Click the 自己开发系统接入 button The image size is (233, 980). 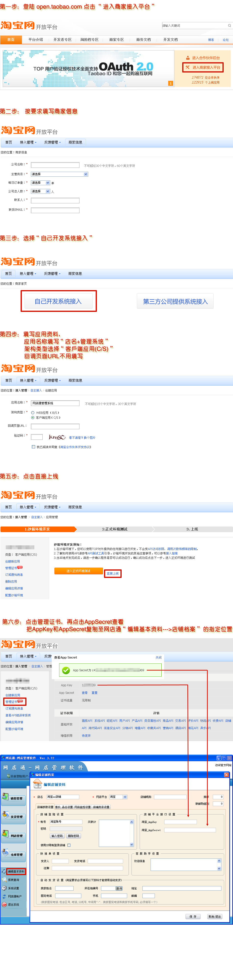pos(58,301)
